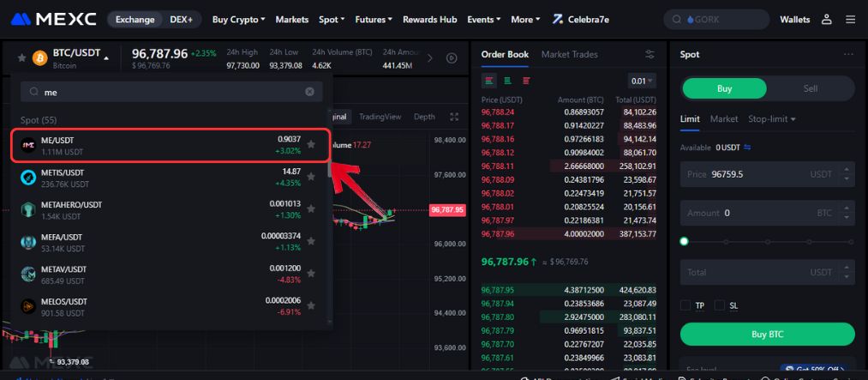Click the magnifier icon in pair search
Image resolution: width=868 pixels, height=380 pixels.
pyautogui.click(x=33, y=92)
